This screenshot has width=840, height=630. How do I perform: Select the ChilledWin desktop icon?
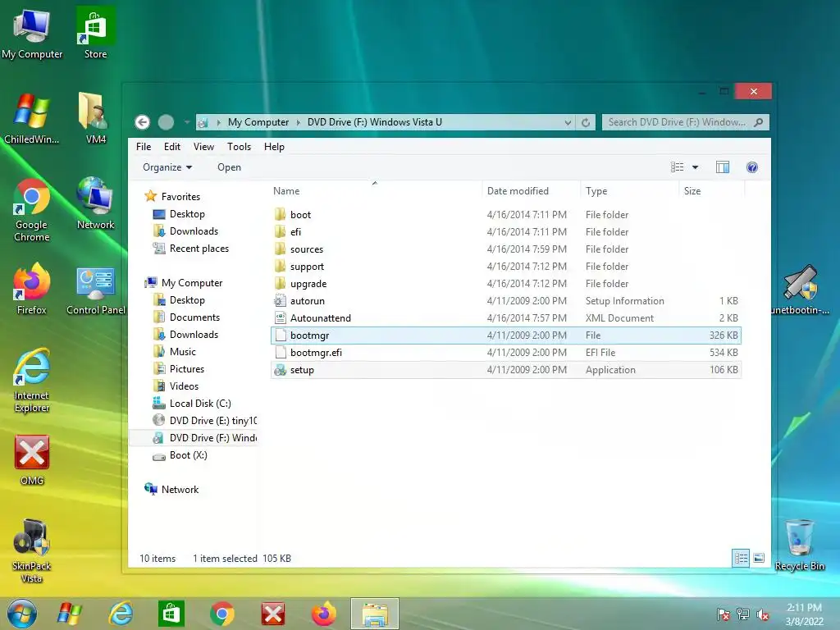coord(31,119)
